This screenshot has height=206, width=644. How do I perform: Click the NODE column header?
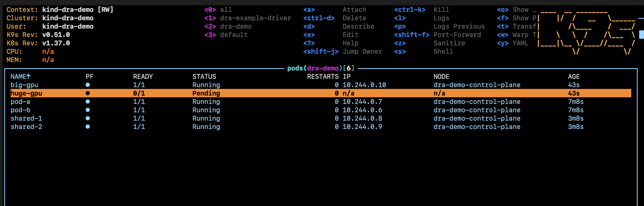441,76
